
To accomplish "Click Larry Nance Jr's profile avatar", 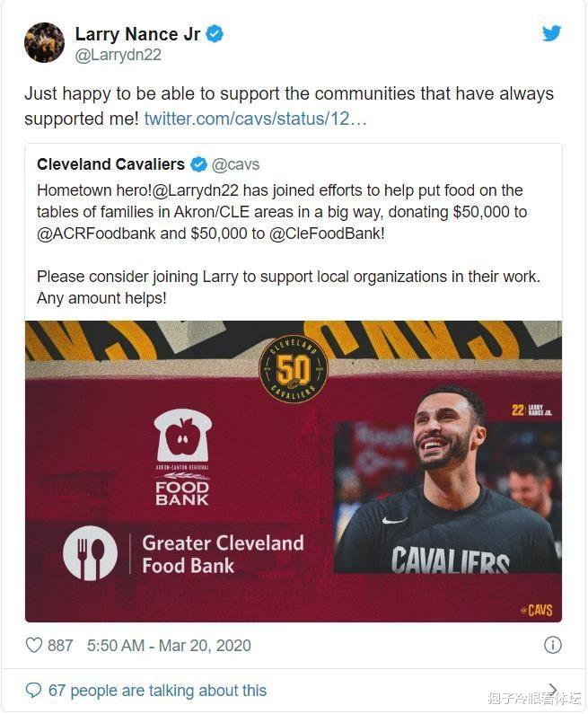I will coord(44,43).
